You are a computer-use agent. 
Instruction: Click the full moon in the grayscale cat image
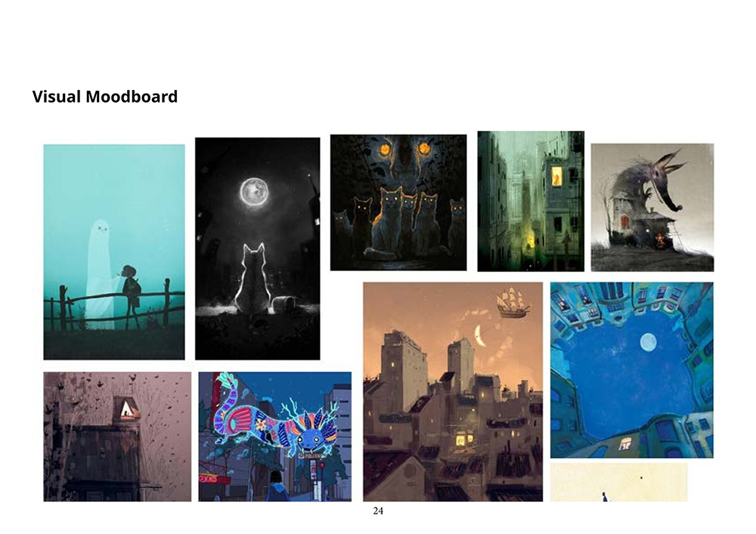(x=255, y=192)
